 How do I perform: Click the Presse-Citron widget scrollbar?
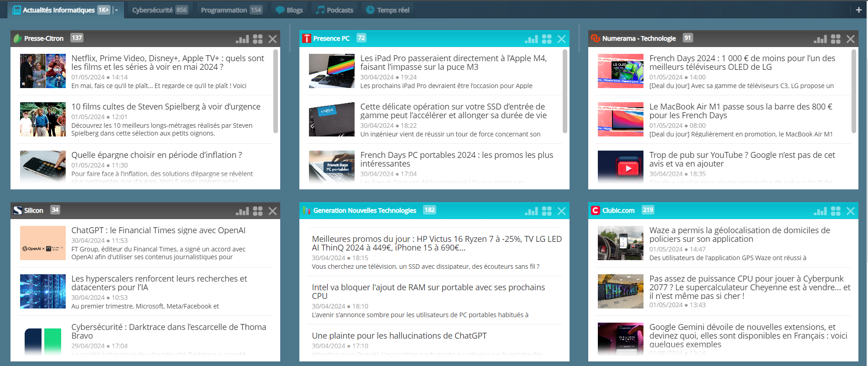coord(276,91)
